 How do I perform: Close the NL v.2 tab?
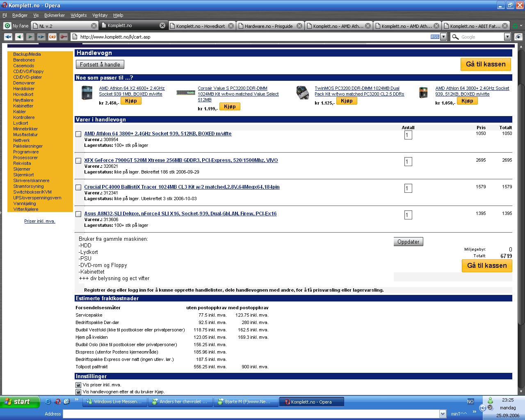94,25
